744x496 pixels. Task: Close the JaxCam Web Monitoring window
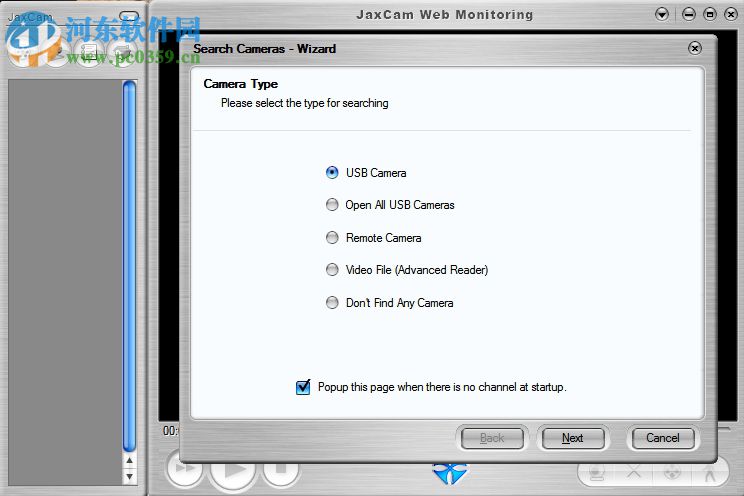coord(731,14)
